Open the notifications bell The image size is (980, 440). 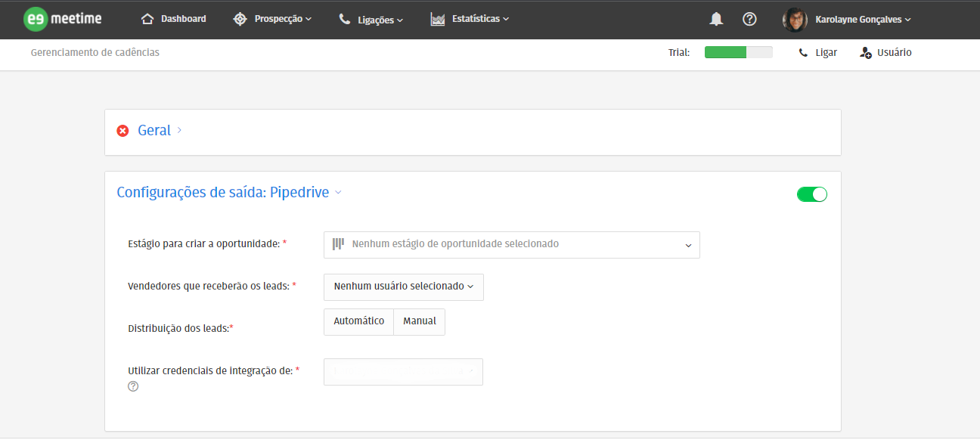pyautogui.click(x=716, y=20)
